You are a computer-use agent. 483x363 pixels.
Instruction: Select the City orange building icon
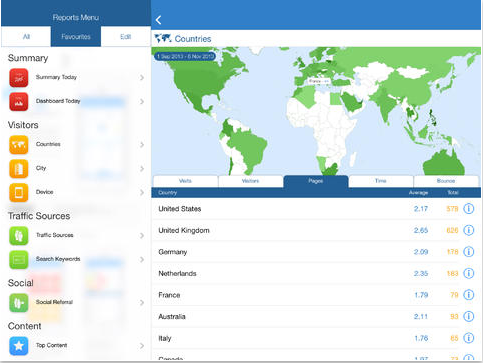click(x=19, y=169)
